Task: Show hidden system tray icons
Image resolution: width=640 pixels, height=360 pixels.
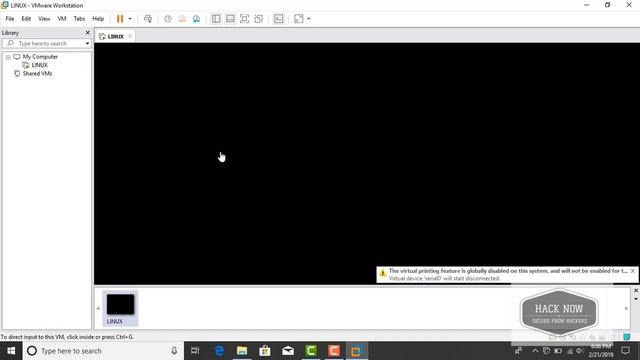Action: [x=535, y=351]
